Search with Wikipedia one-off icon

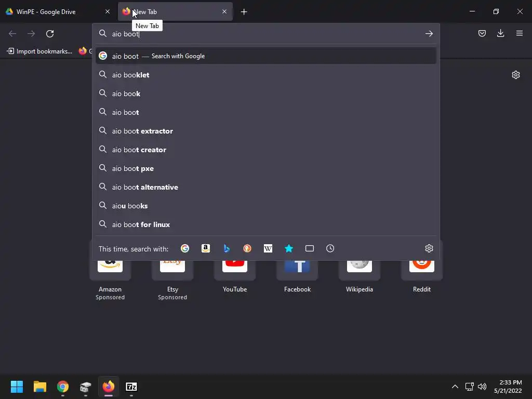pyautogui.click(x=268, y=248)
